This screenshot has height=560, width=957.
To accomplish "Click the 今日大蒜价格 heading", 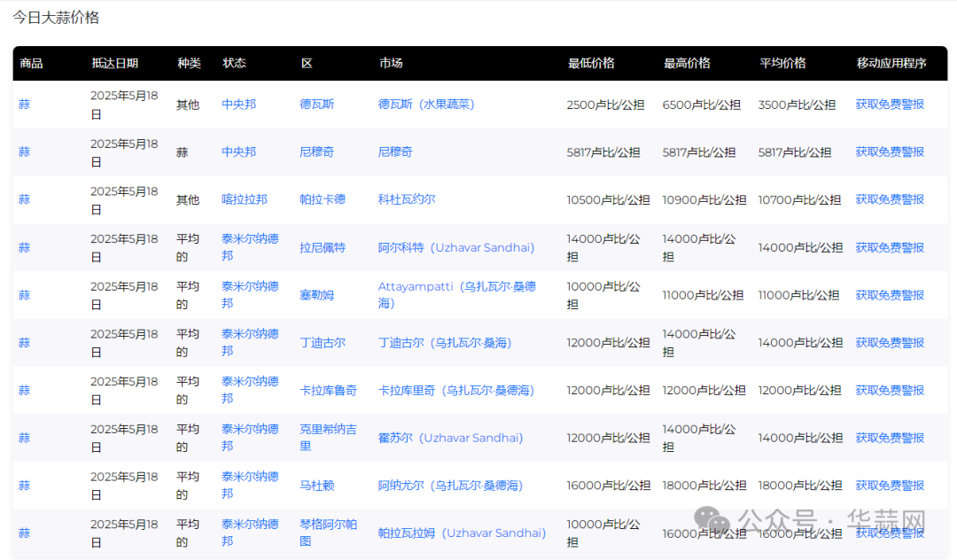I will [x=56, y=18].
